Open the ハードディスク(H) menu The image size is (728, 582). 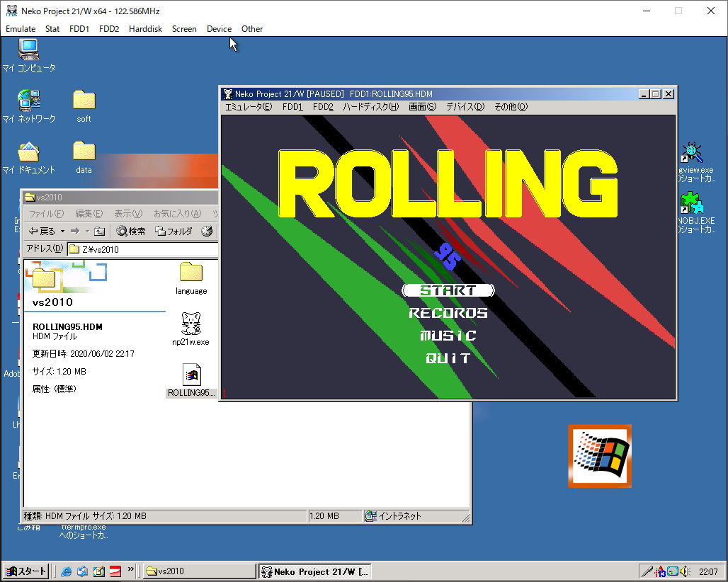pyautogui.click(x=370, y=107)
